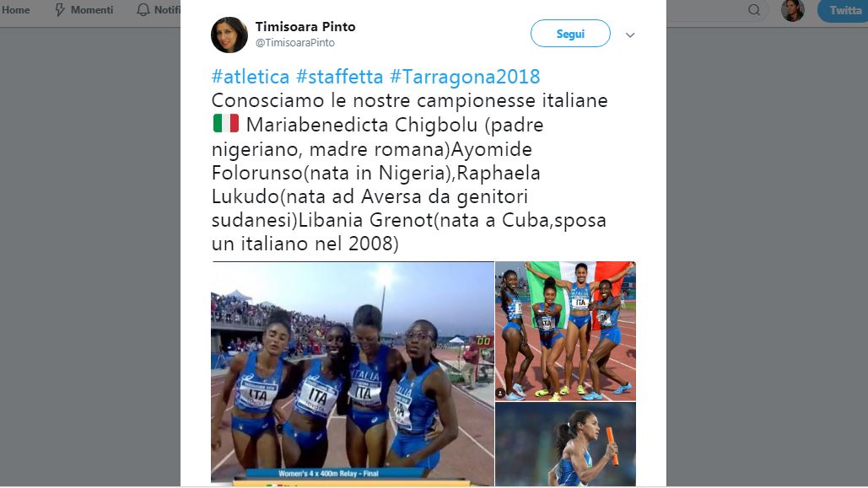Screen dimensions: 868x488
Task: Click the Italian flag emoji in tweet
Action: point(226,123)
